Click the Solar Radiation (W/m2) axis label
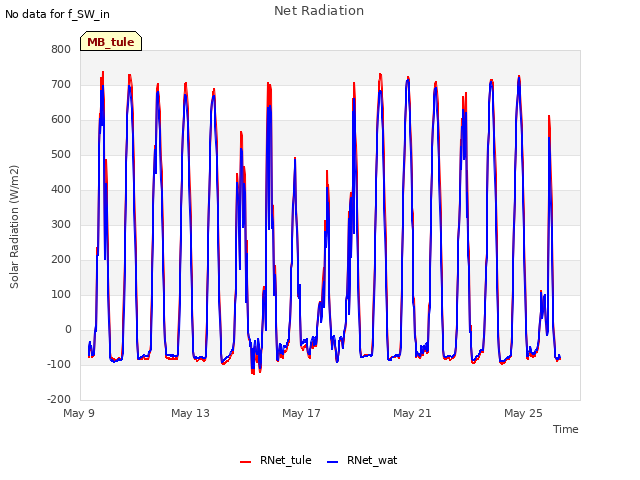 point(14,227)
